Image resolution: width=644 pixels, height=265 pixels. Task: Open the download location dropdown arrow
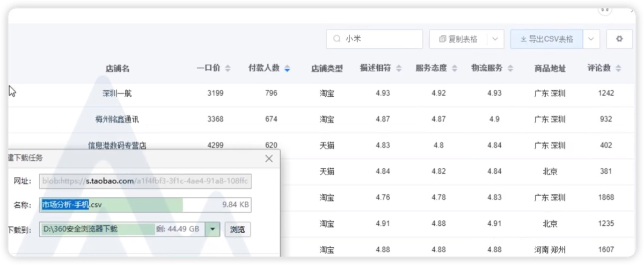point(213,229)
